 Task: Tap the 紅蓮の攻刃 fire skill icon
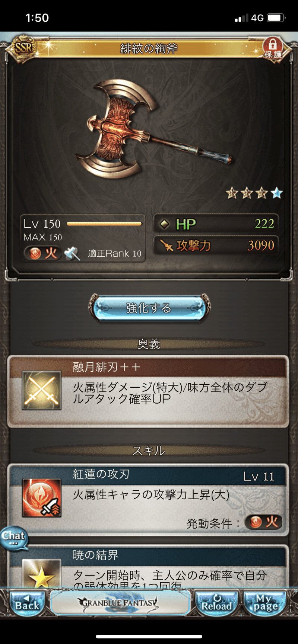point(41,498)
